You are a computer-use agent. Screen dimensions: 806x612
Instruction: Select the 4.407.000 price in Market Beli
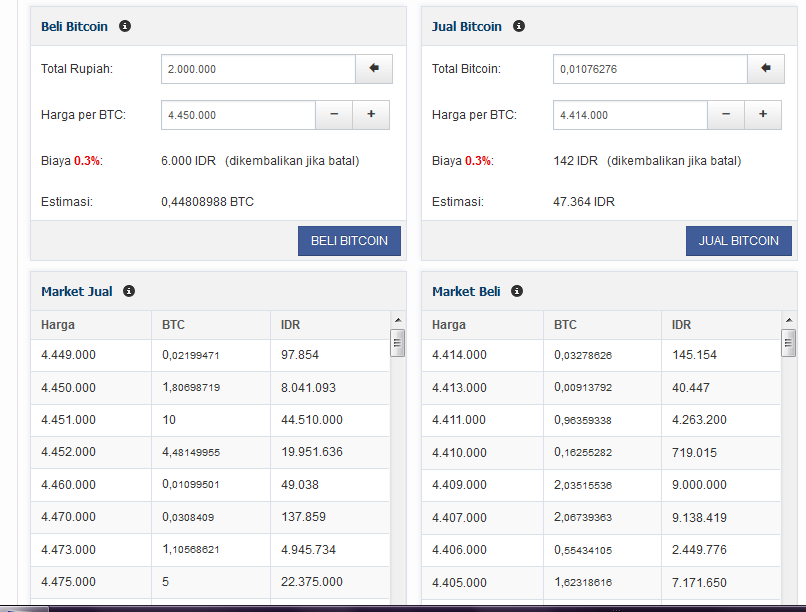(x=459, y=517)
